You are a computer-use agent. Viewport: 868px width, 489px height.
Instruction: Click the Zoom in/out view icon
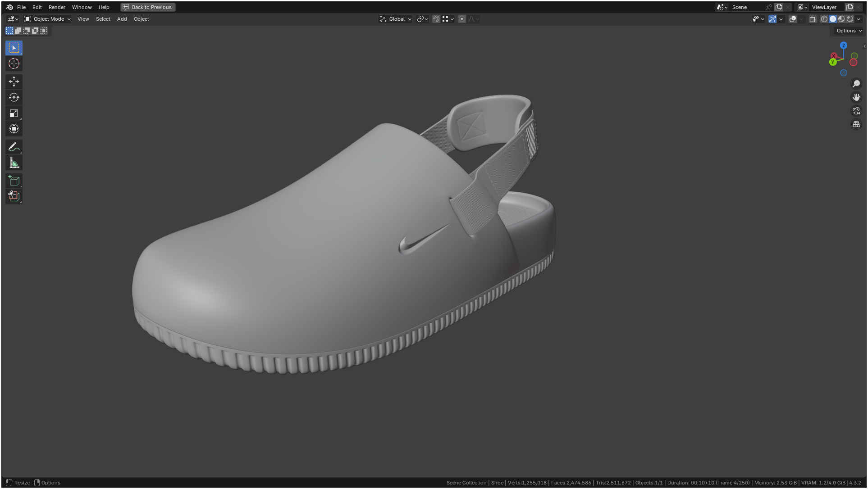[x=856, y=84]
